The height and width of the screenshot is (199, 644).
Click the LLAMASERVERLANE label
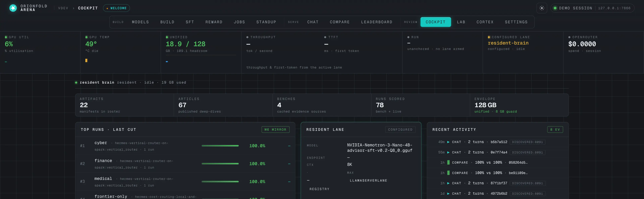pyautogui.click(x=368, y=181)
